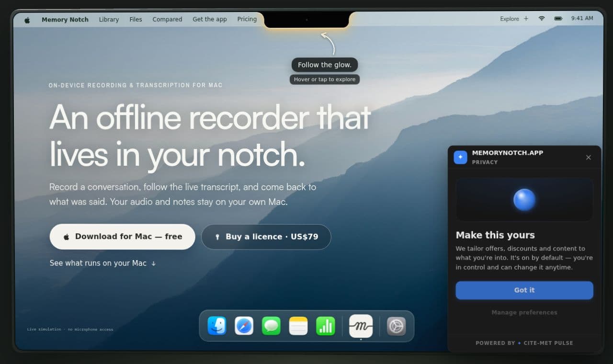Choose Get the app in menu bar
613x364 pixels.
[x=210, y=20]
